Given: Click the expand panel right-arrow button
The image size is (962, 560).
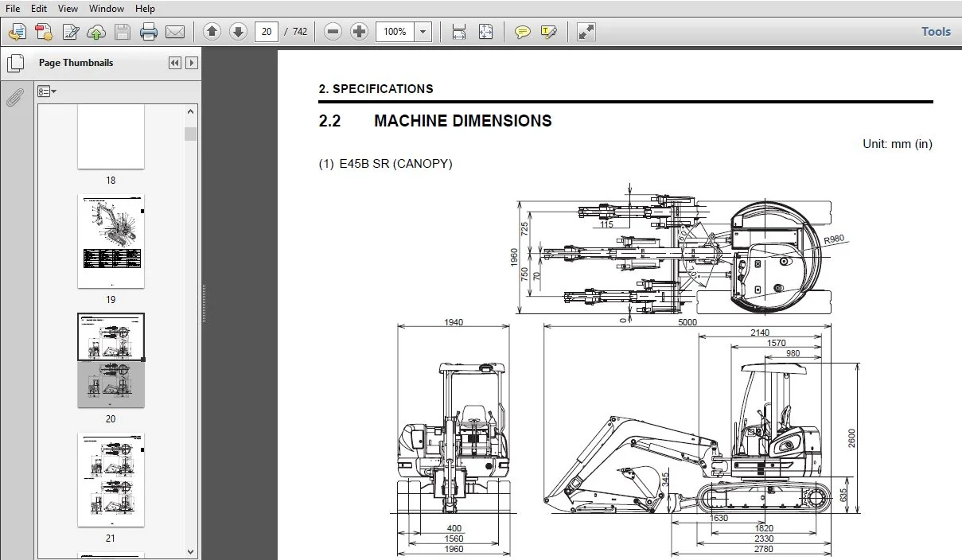Looking at the screenshot, I should [192, 63].
